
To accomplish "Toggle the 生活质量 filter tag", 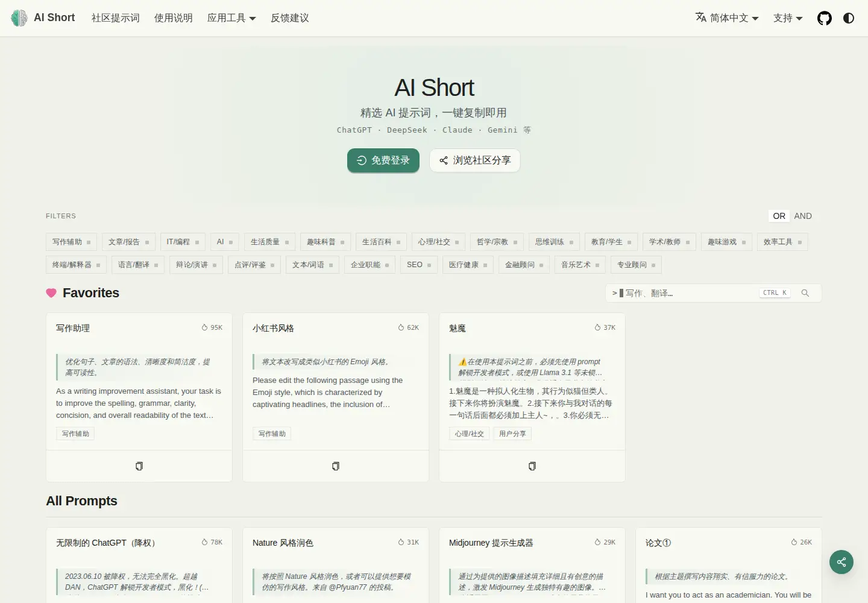I will click(269, 242).
